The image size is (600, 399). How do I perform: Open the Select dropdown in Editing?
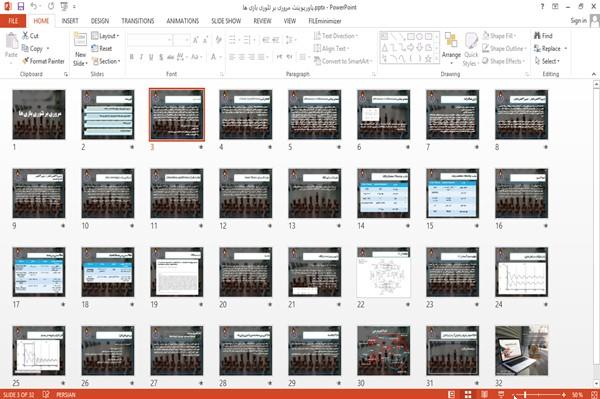click(x=547, y=61)
